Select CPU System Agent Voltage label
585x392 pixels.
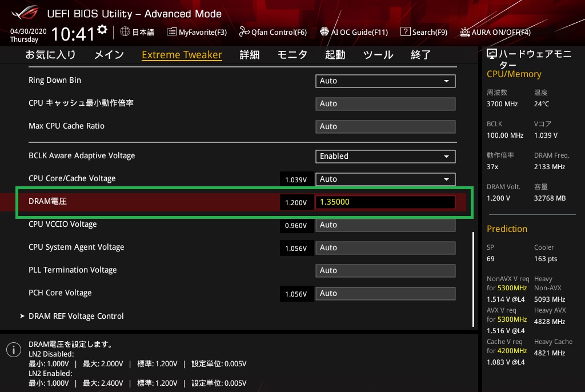click(x=77, y=247)
